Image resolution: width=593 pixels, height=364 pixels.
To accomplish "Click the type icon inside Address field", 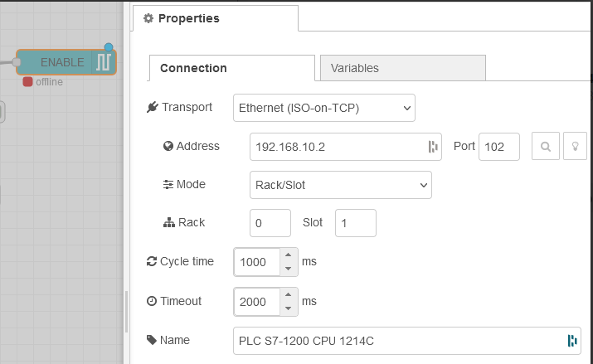I will pyautogui.click(x=432, y=147).
